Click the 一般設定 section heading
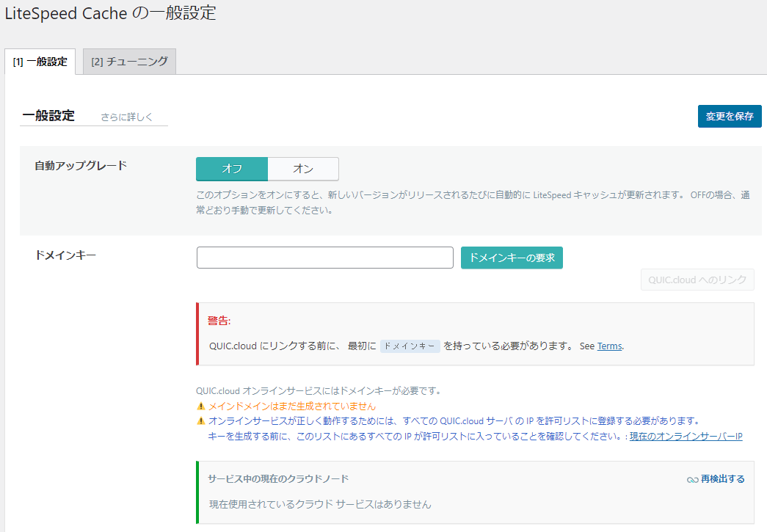Screen dimensions: 767x532 tap(48, 116)
